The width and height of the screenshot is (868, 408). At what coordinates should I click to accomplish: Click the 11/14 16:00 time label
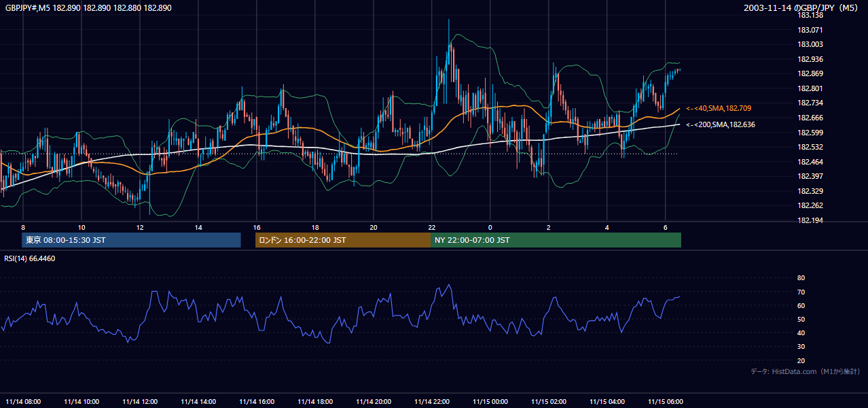[x=257, y=401]
